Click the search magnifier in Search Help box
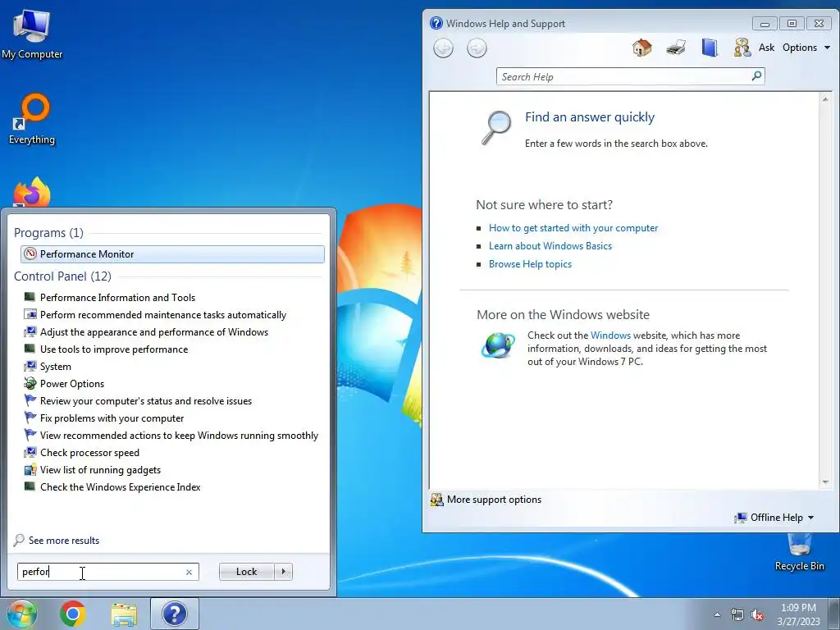 (x=756, y=76)
